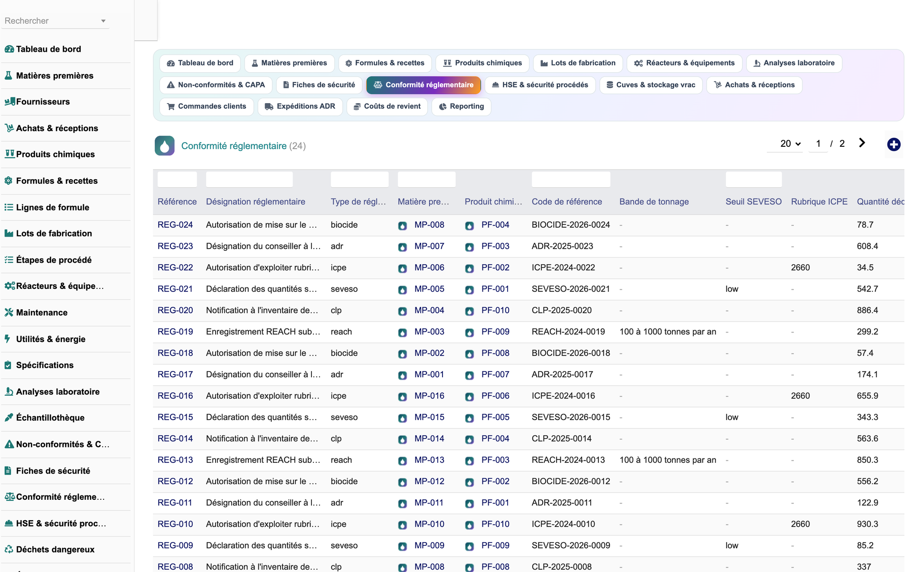924x572 pixels.
Task: Click the page number field showing 1
Action: pyautogui.click(x=818, y=143)
